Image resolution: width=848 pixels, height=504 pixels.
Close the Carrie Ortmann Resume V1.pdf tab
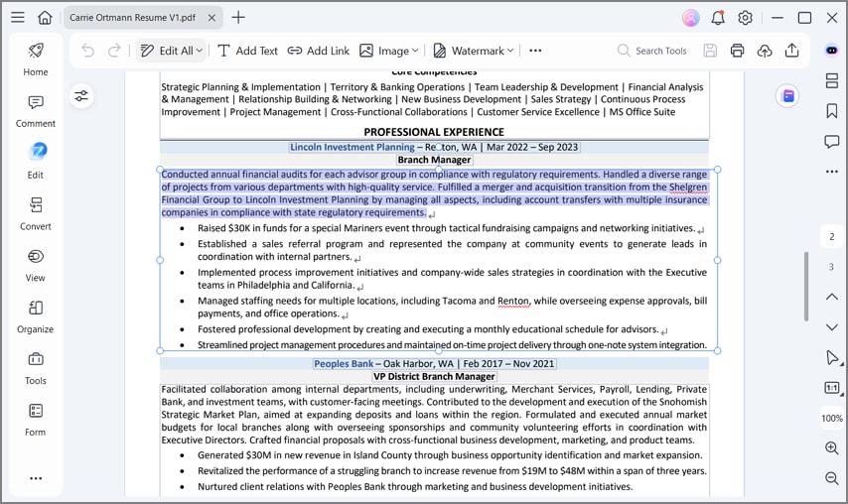tap(212, 18)
